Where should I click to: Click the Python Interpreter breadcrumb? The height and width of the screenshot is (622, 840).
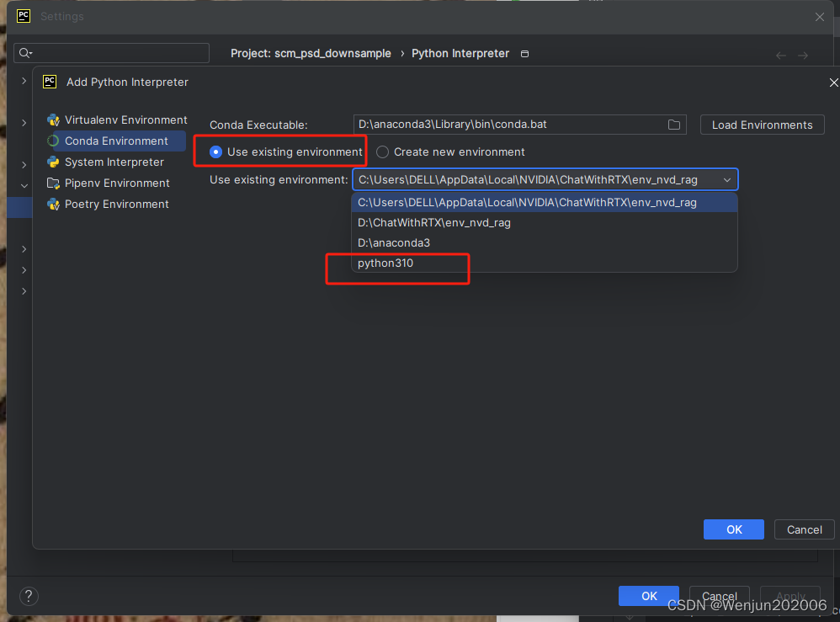(460, 53)
